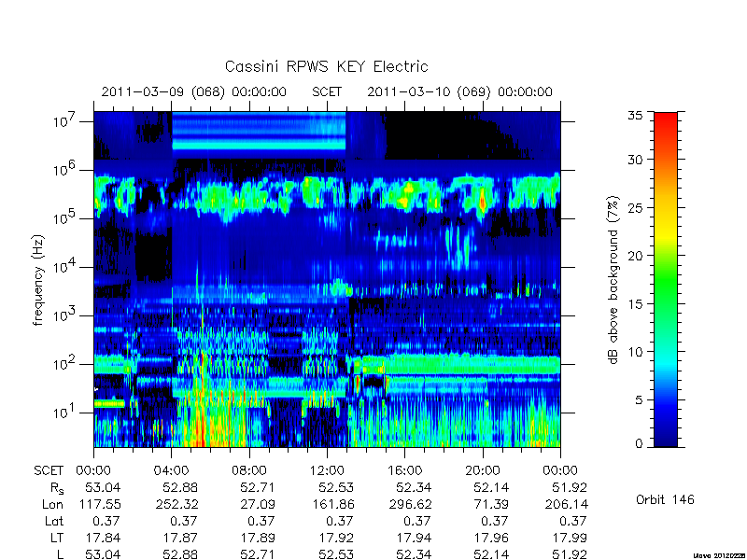
Task: Click the color scale tick label 25
Action: tap(635, 207)
